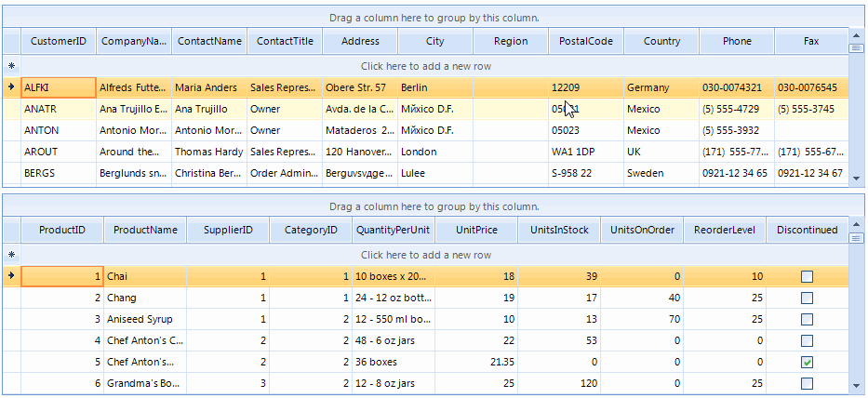The height and width of the screenshot is (398, 868).
Task: Sort by the CustomerID column header
Action: [59, 41]
